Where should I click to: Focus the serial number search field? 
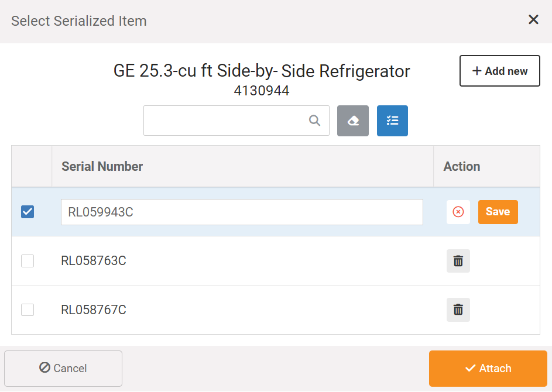click(236, 121)
